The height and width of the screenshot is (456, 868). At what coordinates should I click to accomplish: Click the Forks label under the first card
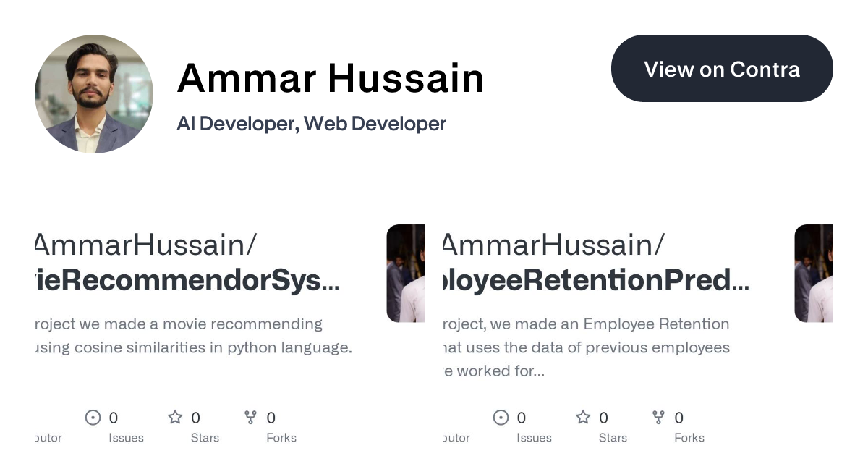tap(281, 438)
